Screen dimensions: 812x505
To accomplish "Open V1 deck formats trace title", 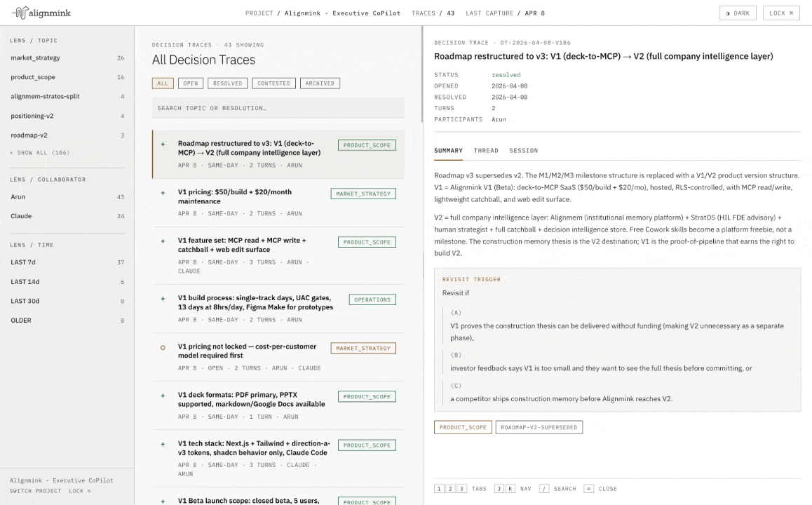I will (x=252, y=399).
